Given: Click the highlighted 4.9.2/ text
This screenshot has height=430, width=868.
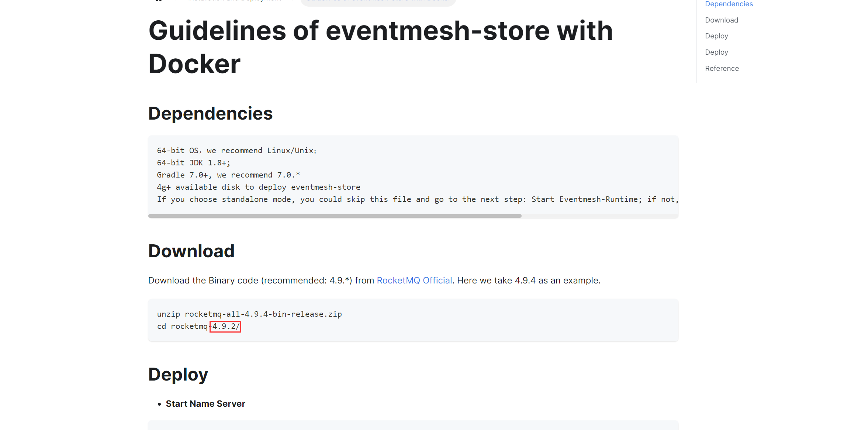Looking at the screenshot, I should point(225,327).
